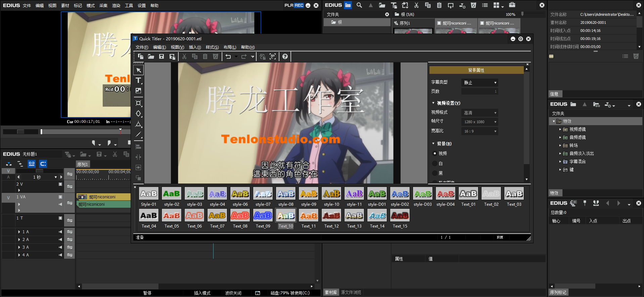The height and width of the screenshot is (297, 644).
Task: Select the Triangle shape tool in Quick Titler
Action: coord(138,124)
